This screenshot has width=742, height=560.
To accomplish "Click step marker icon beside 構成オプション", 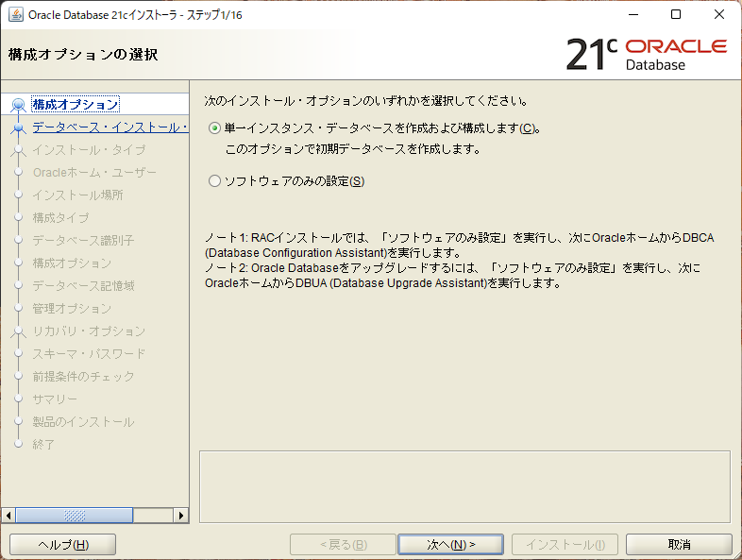I will [19, 105].
